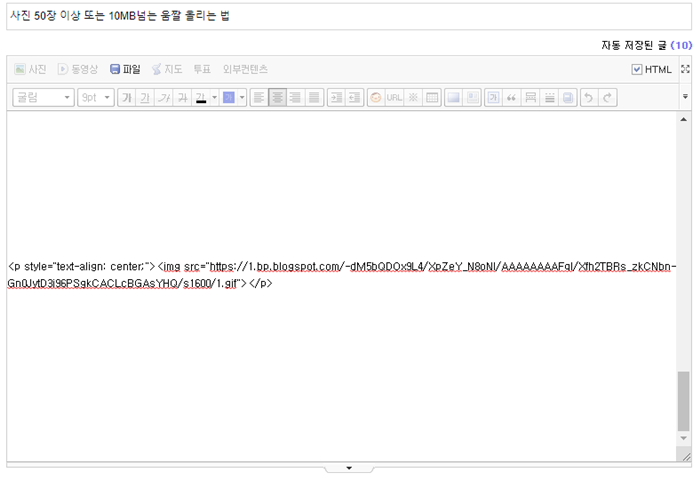The image size is (700, 480).
Task: Click the undo arrow icon
Action: coord(589,97)
